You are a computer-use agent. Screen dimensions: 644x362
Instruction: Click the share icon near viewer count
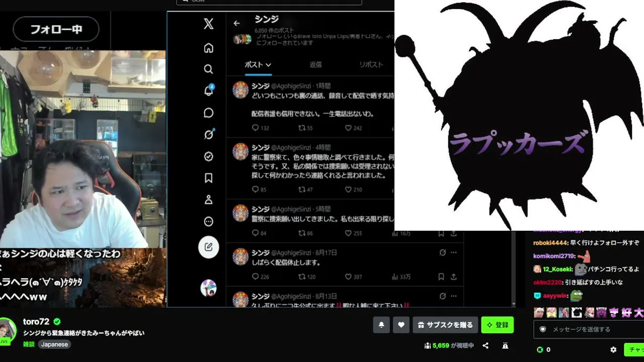tap(486, 346)
